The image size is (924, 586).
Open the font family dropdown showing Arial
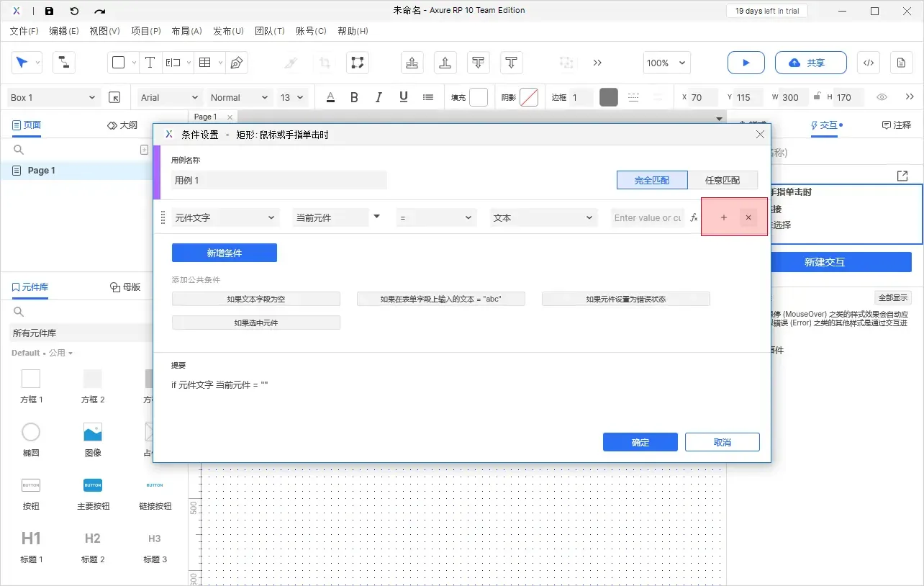168,96
